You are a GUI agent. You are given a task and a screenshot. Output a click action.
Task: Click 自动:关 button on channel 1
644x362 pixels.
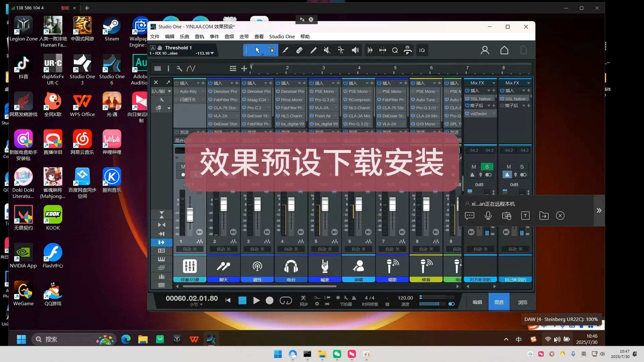[x=190, y=249]
